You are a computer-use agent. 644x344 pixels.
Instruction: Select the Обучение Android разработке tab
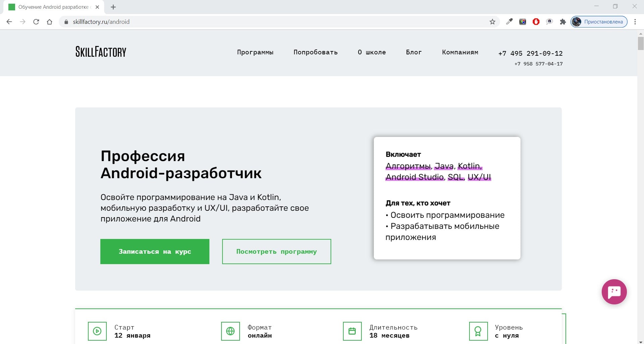[54, 7]
